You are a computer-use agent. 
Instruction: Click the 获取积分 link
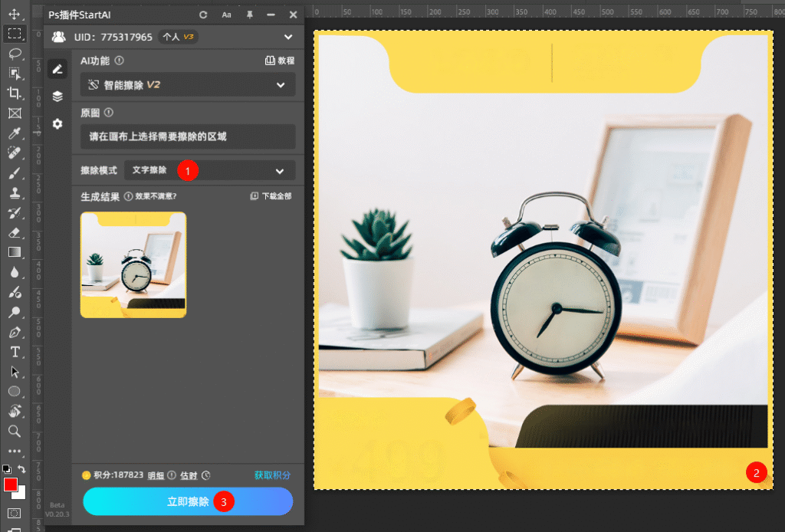[x=273, y=475]
